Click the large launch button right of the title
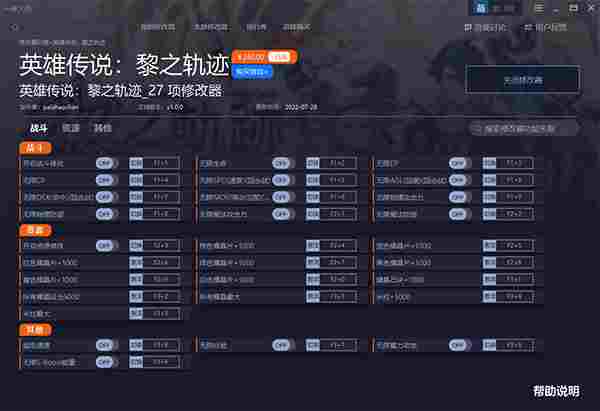Screen dimensions: 600x411 pyautogui.click(x=523, y=80)
